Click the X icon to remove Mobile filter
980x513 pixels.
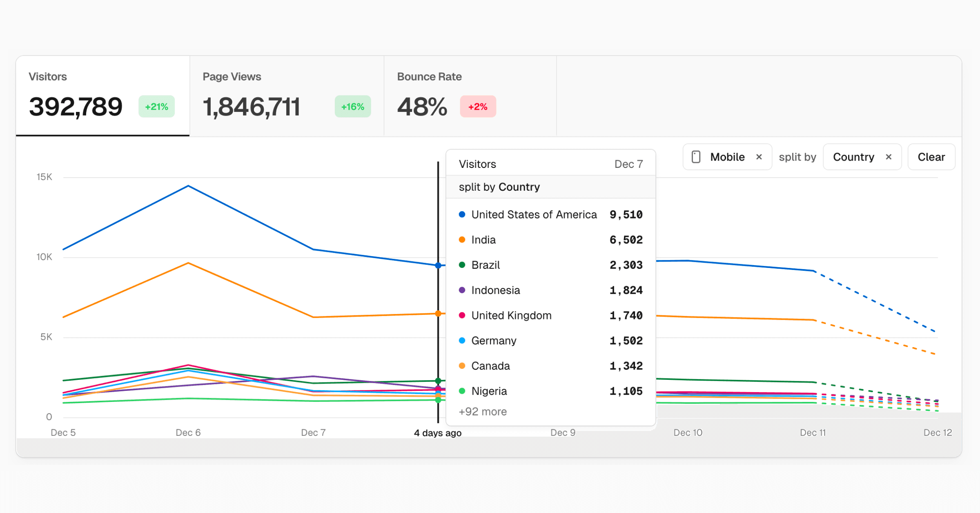click(x=759, y=157)
